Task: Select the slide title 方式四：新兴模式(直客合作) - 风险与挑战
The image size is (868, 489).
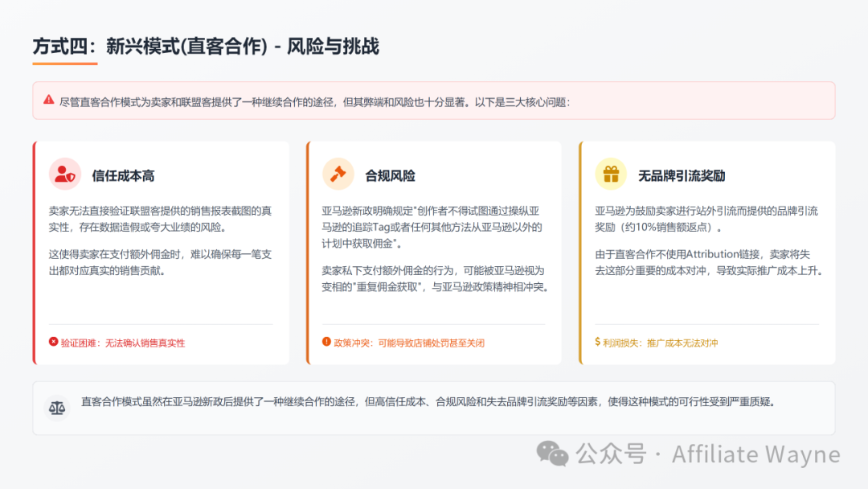Action: [x=206, y=47]
